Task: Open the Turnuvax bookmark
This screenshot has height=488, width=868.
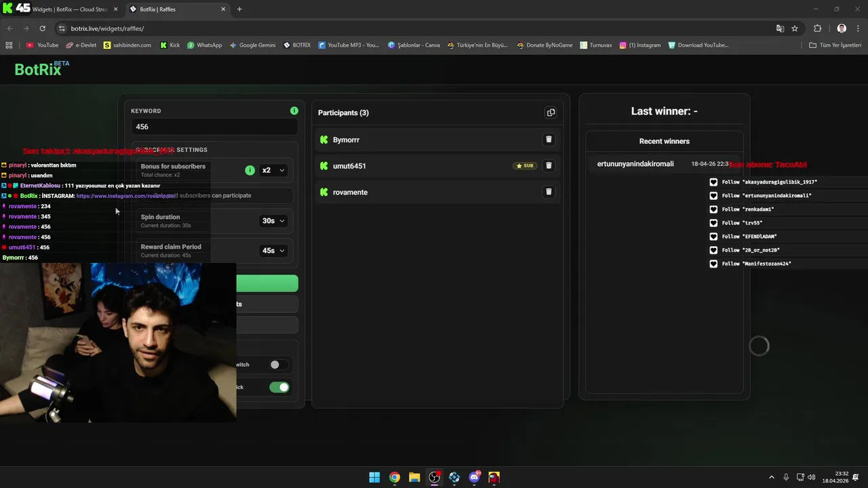Action: [x=595, y=45]
